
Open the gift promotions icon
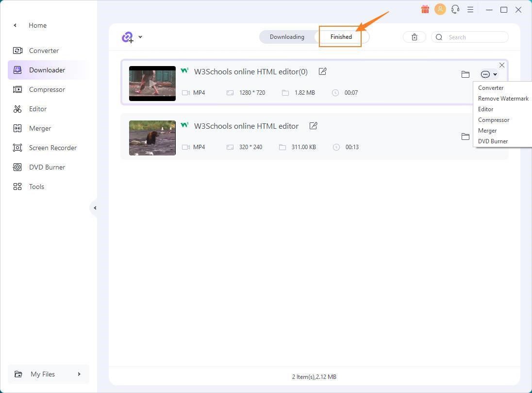[425, 9]
